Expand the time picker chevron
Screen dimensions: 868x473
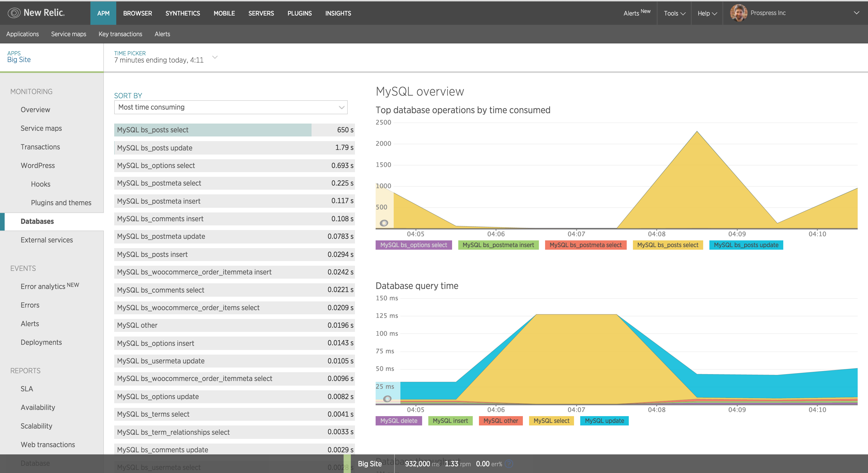[x=215, y=57]
